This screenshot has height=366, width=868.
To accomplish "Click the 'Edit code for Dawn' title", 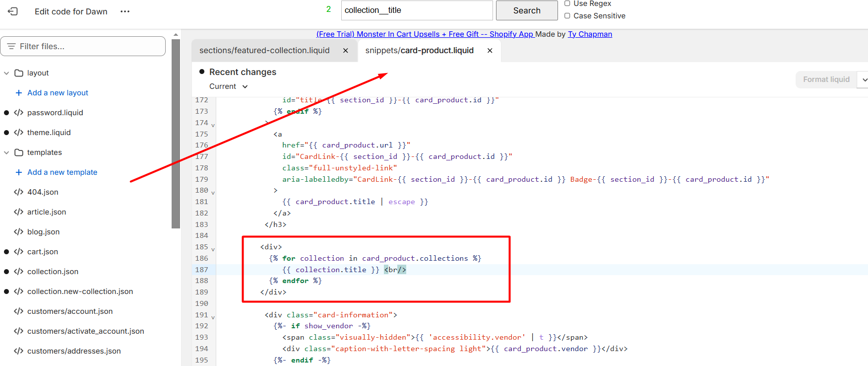I will coord(71,11).
